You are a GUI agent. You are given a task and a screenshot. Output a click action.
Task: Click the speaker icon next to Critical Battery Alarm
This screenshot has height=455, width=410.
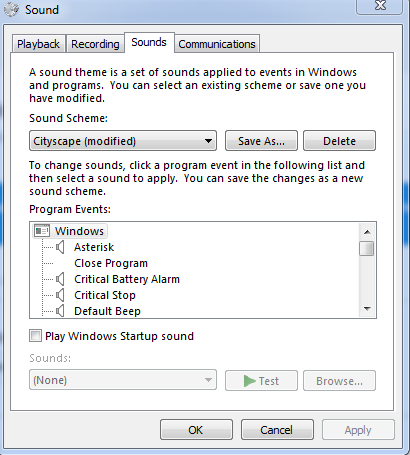click(x=60, y=279)
